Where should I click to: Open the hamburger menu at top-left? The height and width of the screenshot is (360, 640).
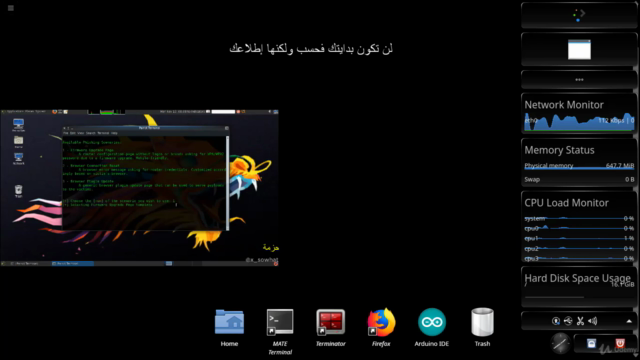point(11,8)
